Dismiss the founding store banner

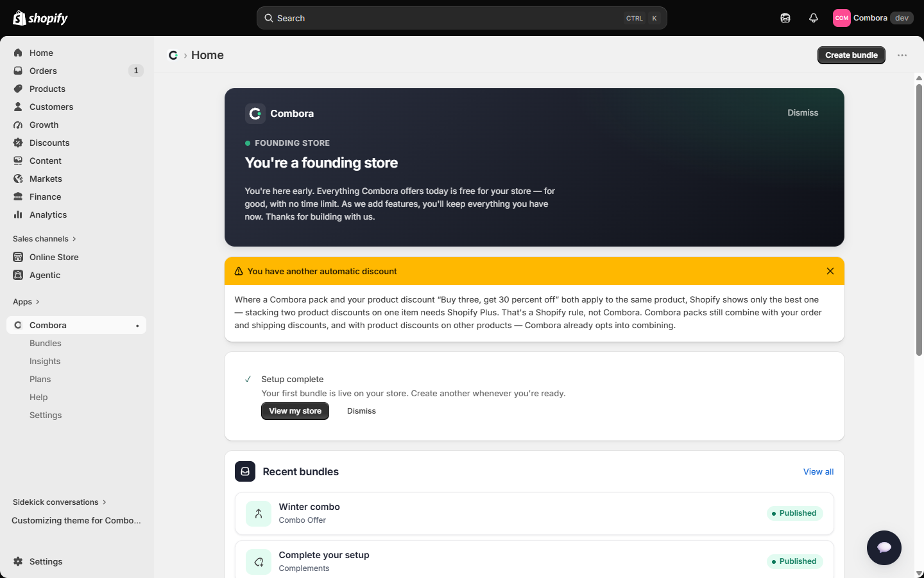(x=803, y=112)
